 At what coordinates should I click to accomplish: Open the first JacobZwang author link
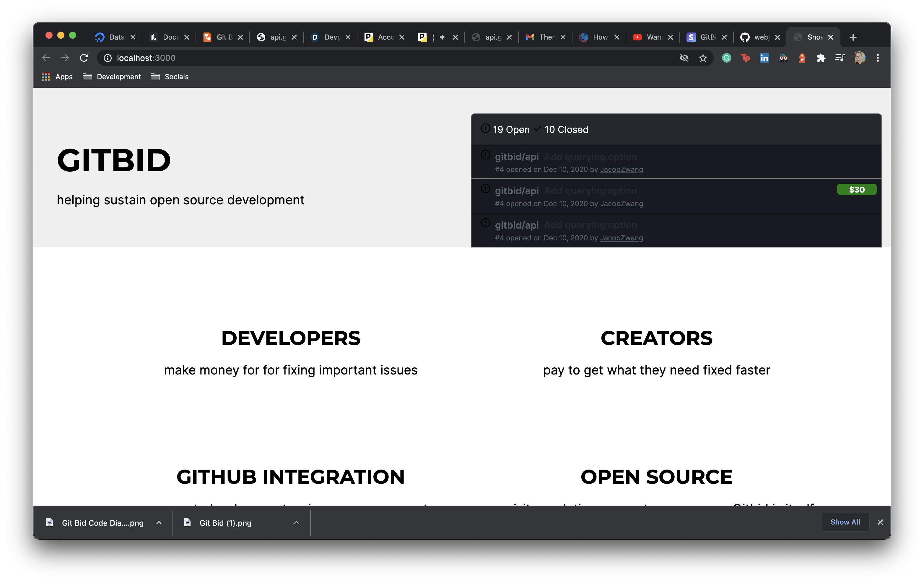[x=621, y=170]
